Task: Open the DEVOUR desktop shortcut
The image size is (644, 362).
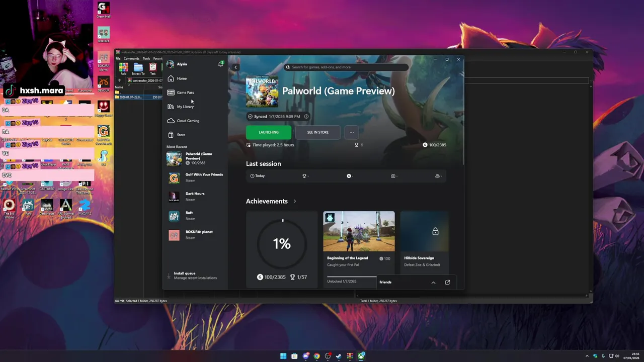Action: tap(103, 84)
